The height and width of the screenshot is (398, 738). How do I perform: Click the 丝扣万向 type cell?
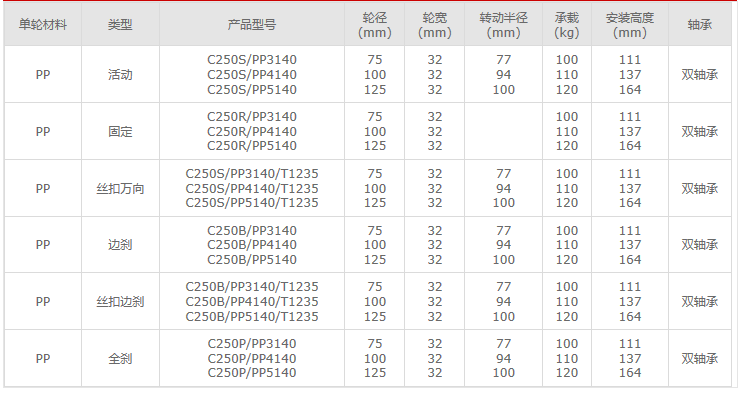[x=120, y=188]
